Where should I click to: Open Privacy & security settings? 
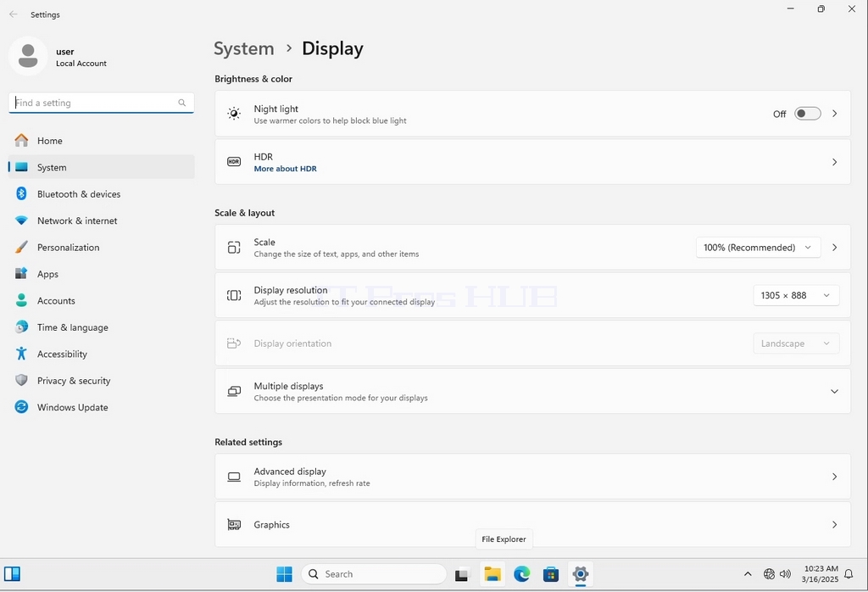[x=102, y=381]
